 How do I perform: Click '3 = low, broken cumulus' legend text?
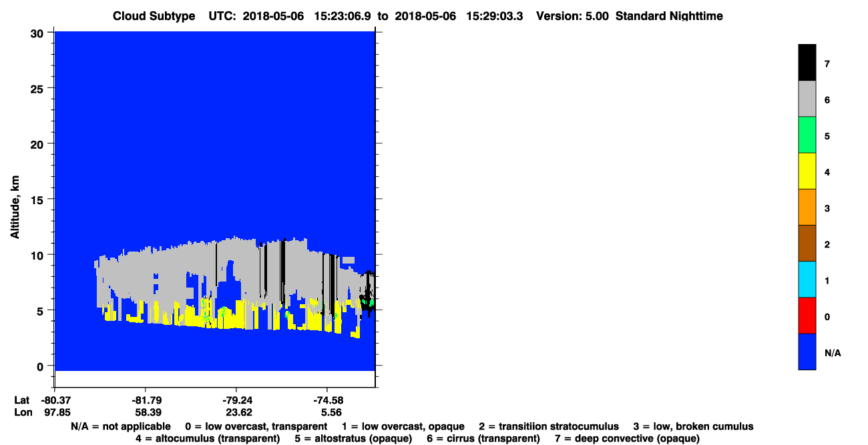pyautogui.click(x=693, y=426)
